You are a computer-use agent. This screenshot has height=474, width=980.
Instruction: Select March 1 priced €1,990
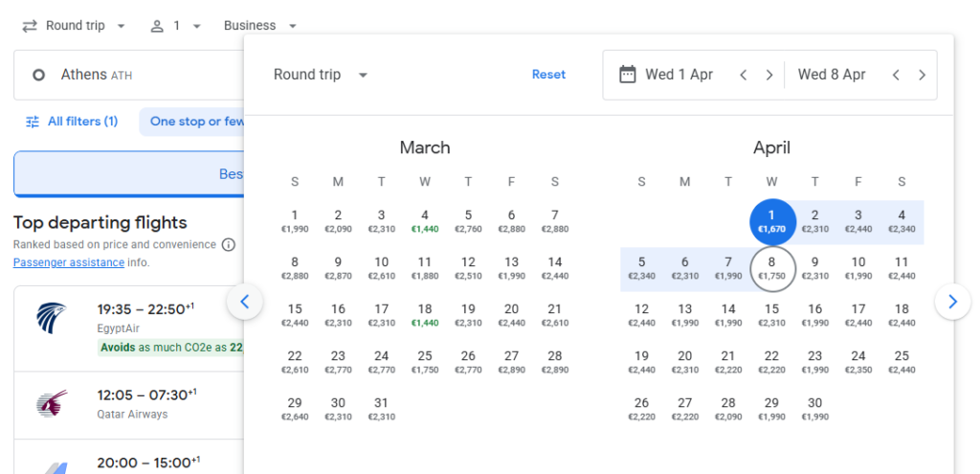(x=295, y=222)
